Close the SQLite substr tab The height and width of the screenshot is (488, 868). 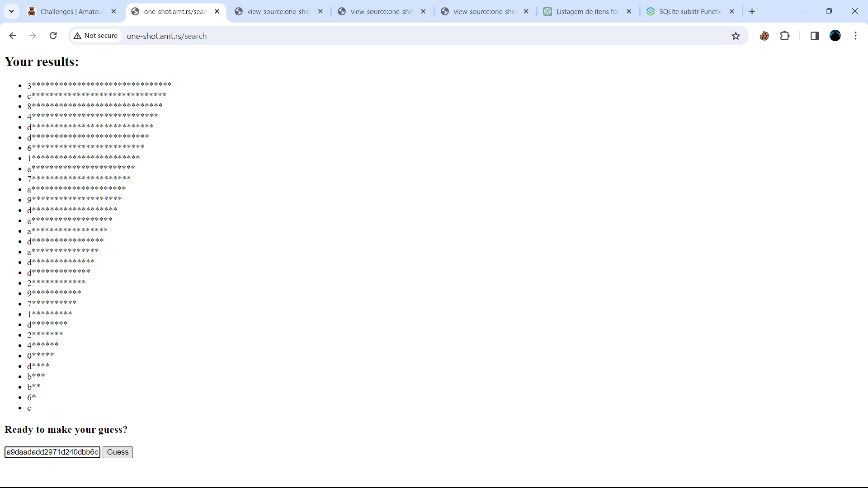click(x=732, y=12)
